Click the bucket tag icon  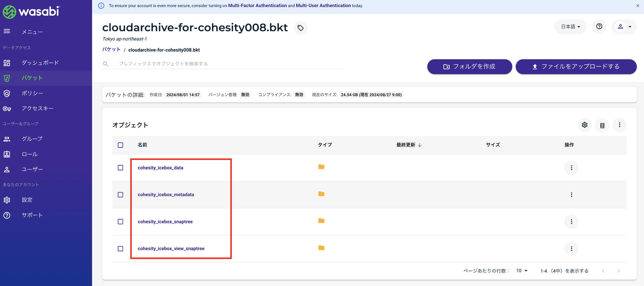click(301, 28)
